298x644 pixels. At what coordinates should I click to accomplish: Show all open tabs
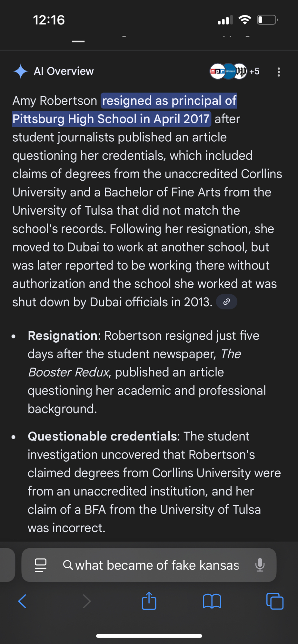[x=275, y=601]
